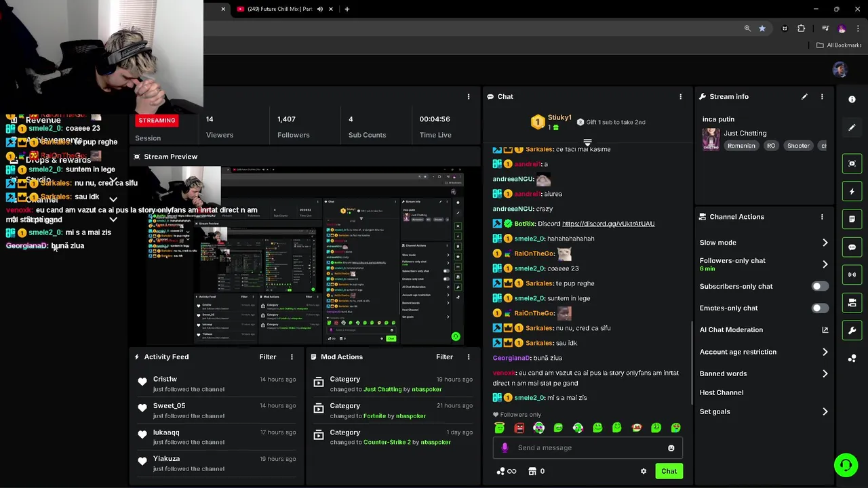The width and height of the screenshot is (868, 488).
Task: Open Activity Feed Filter dropdown
Action: (268, 357)
